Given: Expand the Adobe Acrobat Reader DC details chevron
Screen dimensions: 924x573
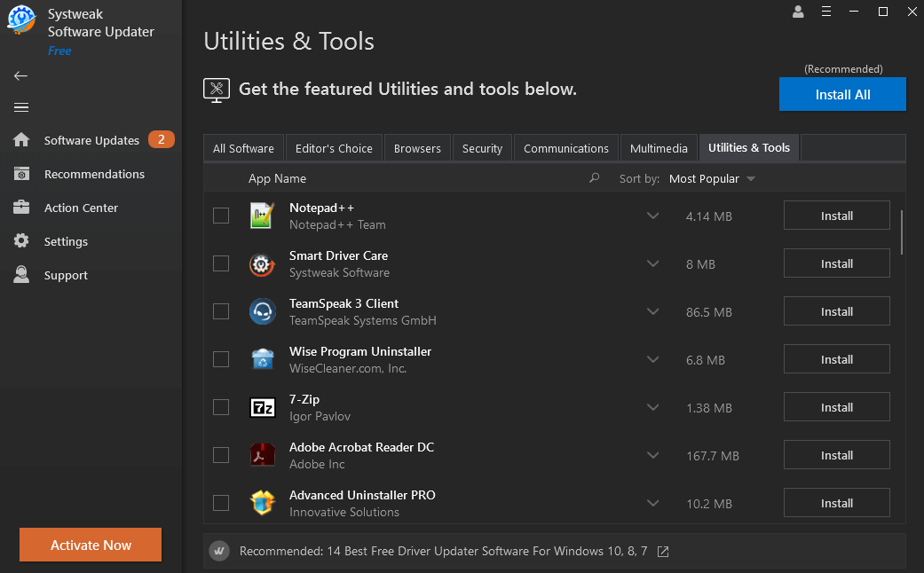Looking at the screenshot, I should coord(652,455).
